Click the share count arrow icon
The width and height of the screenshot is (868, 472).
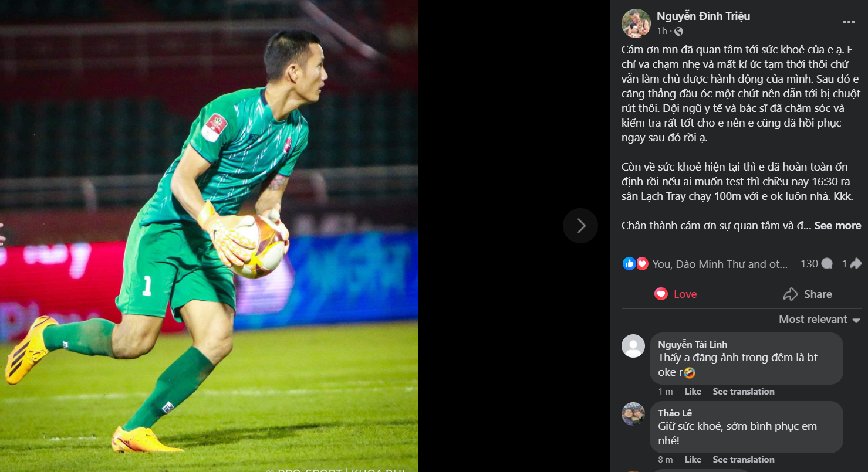(x=856, y=264)
